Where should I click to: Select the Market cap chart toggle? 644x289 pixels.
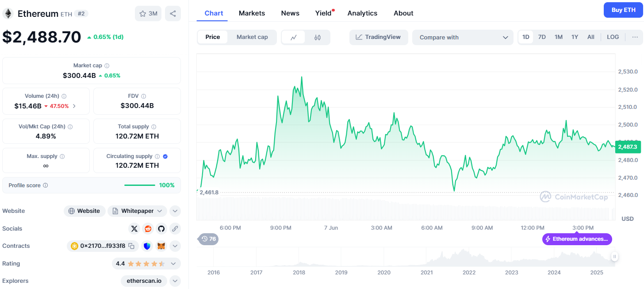252,37
